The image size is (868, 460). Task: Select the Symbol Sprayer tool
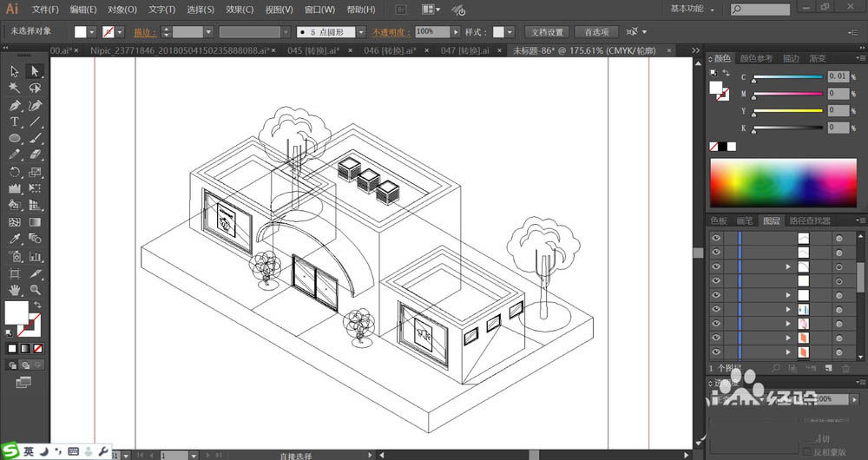click(x=15, y=256)
